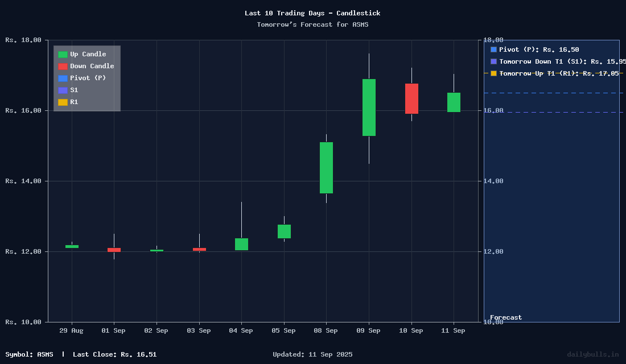Click the red Down Candle legend swatch
This screenshot has height=364, width=626.
[63, 66]
